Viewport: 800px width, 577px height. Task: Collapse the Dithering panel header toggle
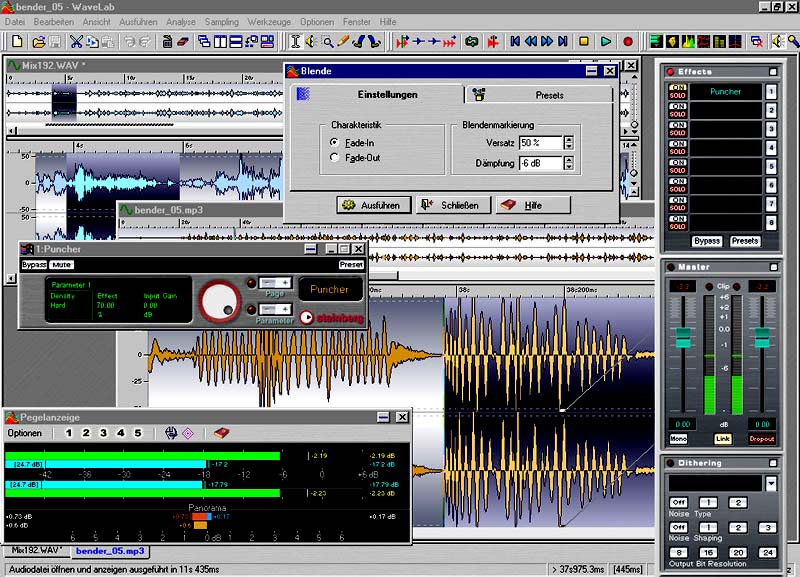coord(773,463)
